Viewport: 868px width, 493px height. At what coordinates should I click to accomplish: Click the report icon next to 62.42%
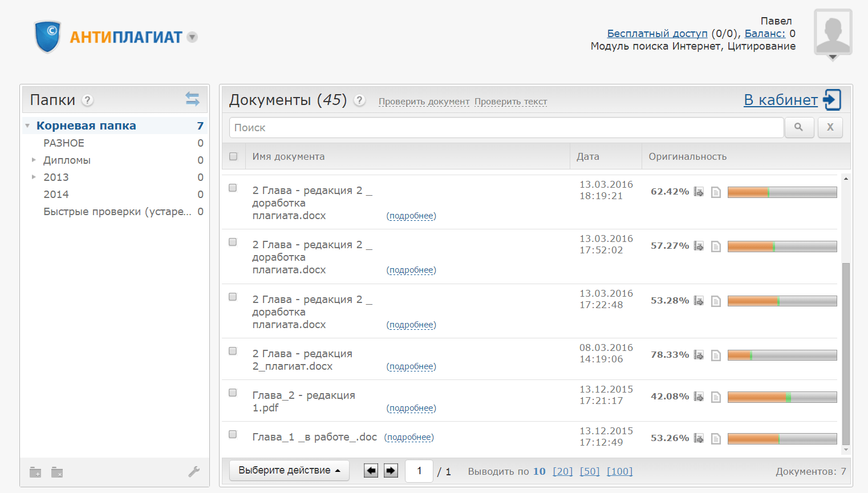coord(699,192)
